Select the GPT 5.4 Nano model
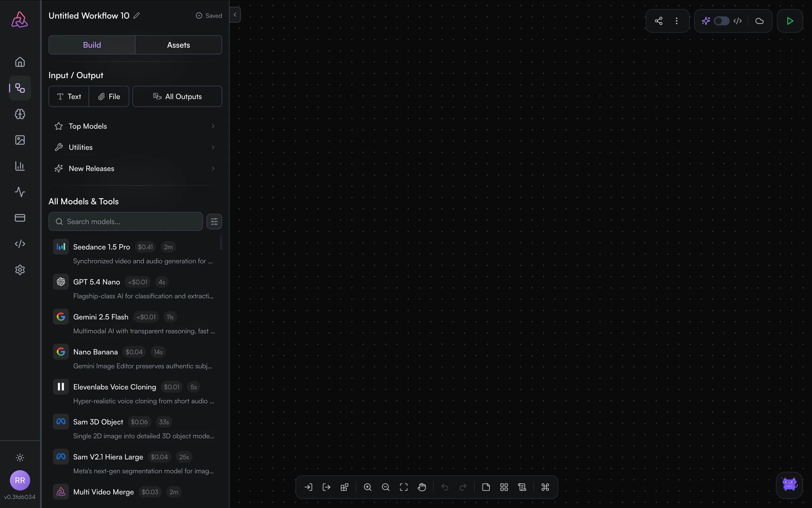 tap(135, 289)
